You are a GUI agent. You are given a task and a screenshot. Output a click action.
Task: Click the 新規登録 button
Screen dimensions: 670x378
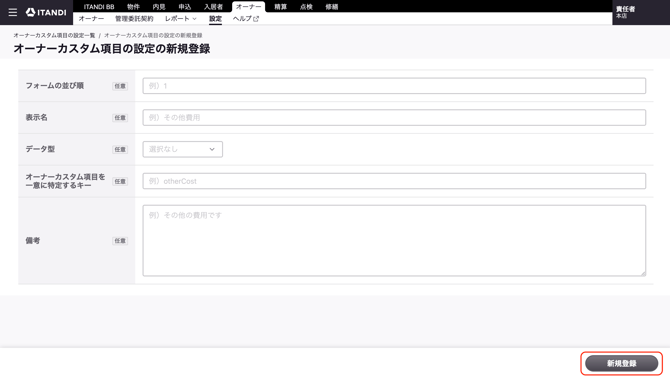tap(621, 363)
